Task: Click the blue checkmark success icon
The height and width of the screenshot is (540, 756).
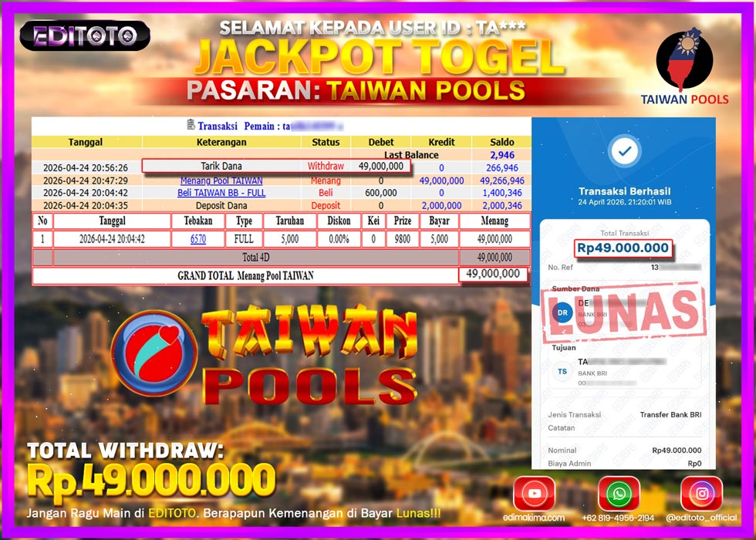Action: pos(624,151)
